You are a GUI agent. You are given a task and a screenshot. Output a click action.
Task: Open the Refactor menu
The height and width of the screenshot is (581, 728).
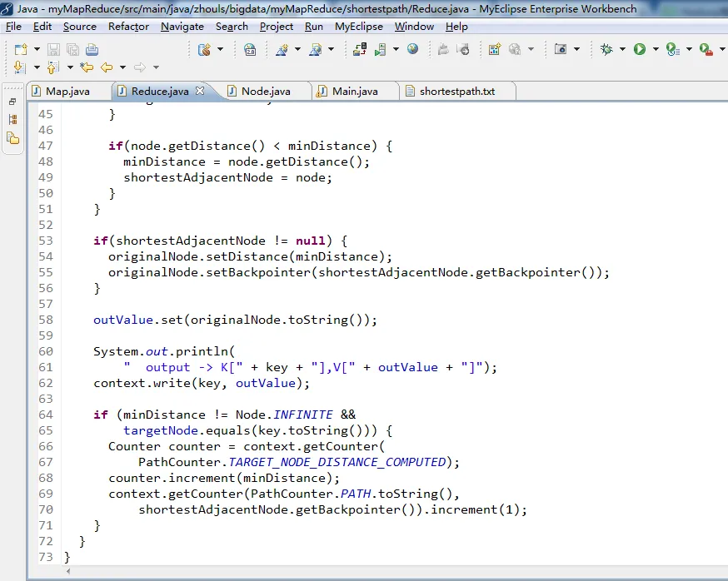tap(128, 27)
